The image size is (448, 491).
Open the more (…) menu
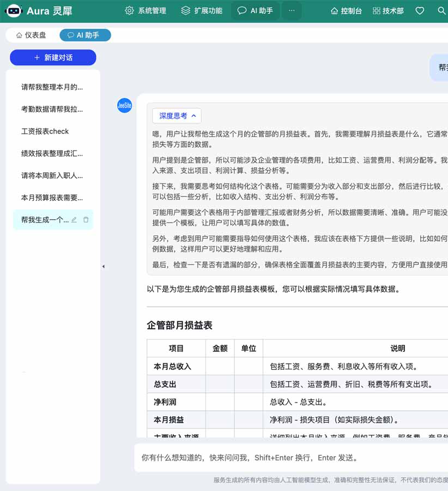point(292,11)
